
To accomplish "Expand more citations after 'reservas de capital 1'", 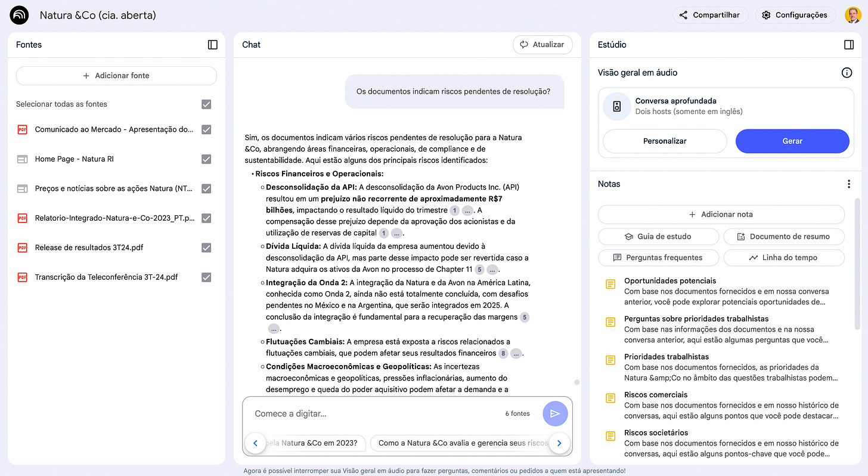I will 397,233.
